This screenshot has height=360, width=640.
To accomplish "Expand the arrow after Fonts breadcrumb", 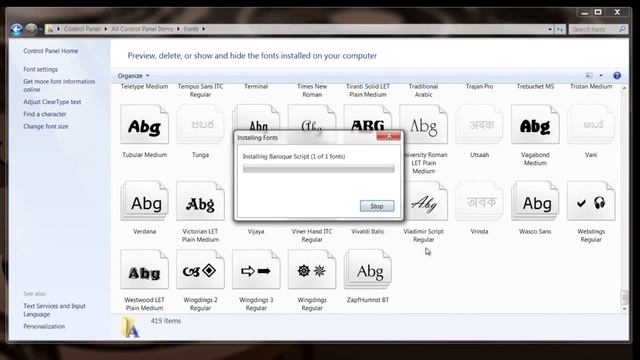I will click(203, 29).
